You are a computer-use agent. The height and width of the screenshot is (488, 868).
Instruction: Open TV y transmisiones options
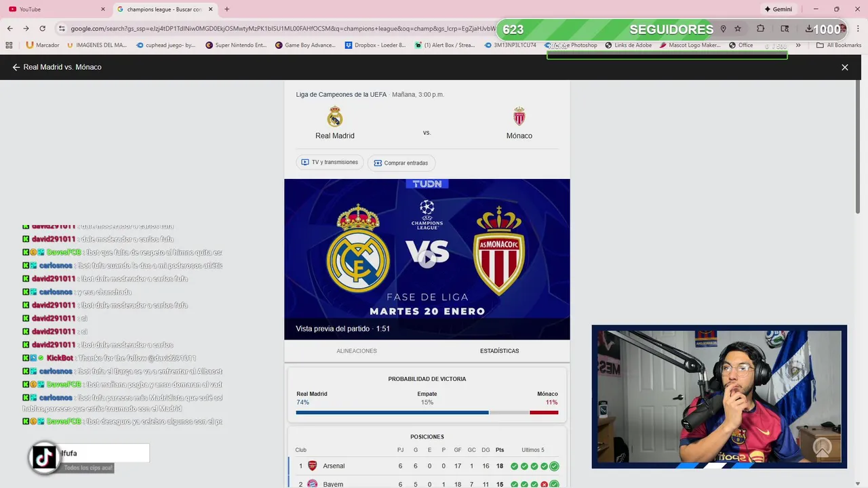330,163
